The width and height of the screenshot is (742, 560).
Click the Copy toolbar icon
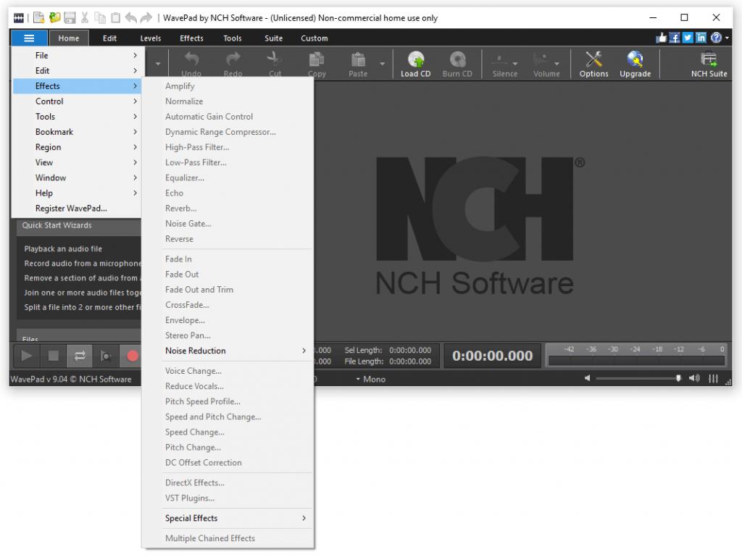pos(317,64)
